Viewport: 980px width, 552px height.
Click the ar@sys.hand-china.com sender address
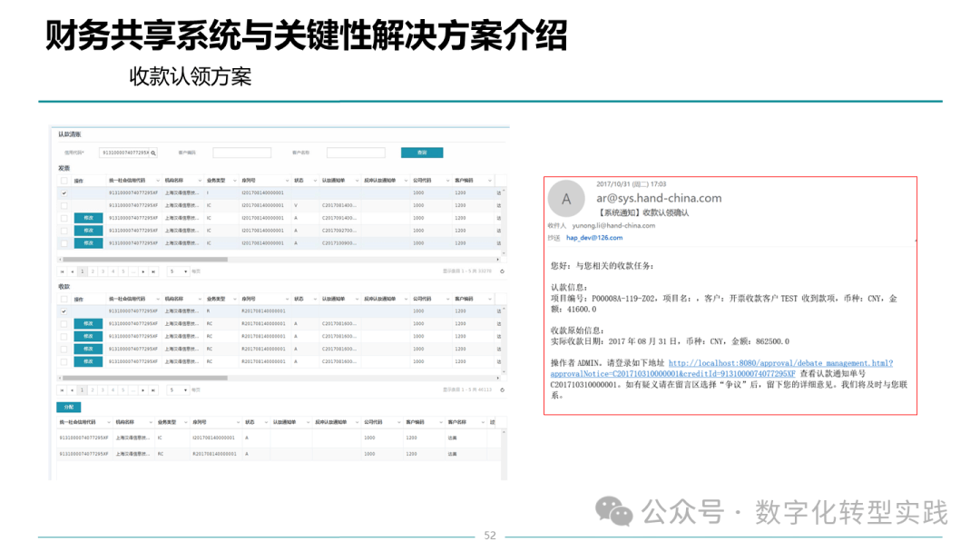[x=659, y=198]
